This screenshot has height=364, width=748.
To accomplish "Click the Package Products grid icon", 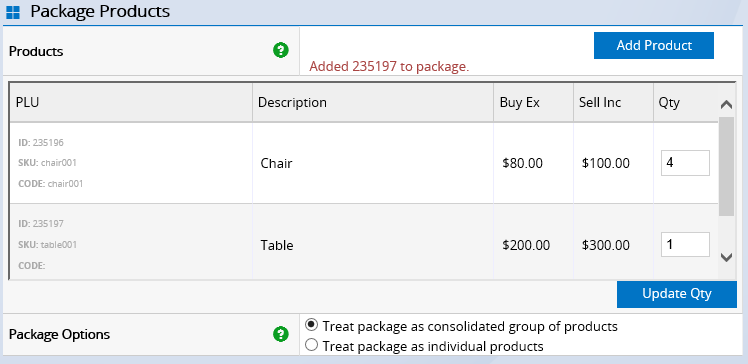I will click(x=13, y=12).
